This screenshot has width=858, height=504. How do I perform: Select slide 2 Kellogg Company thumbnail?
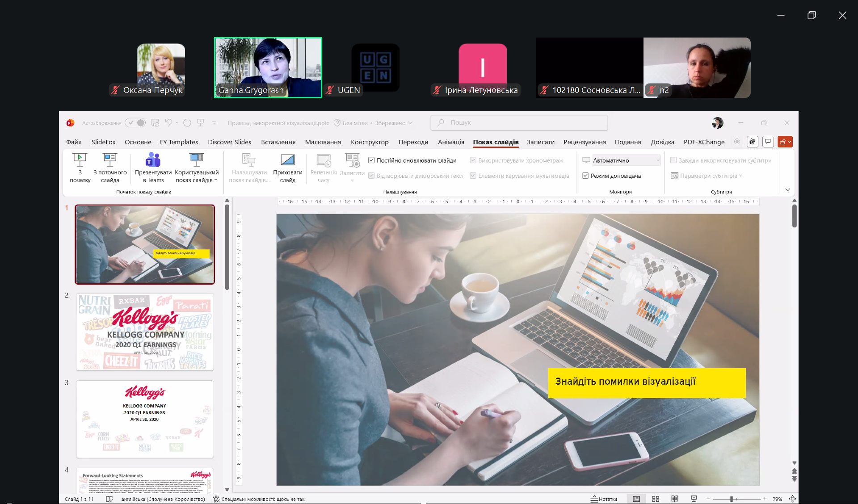pos(145,332)
